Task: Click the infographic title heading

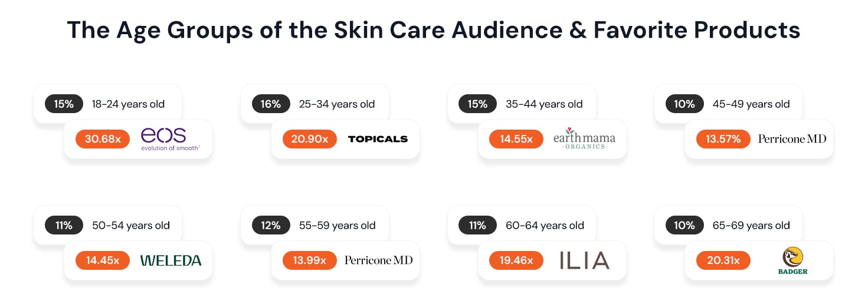Action: click(x=434, y=30)
